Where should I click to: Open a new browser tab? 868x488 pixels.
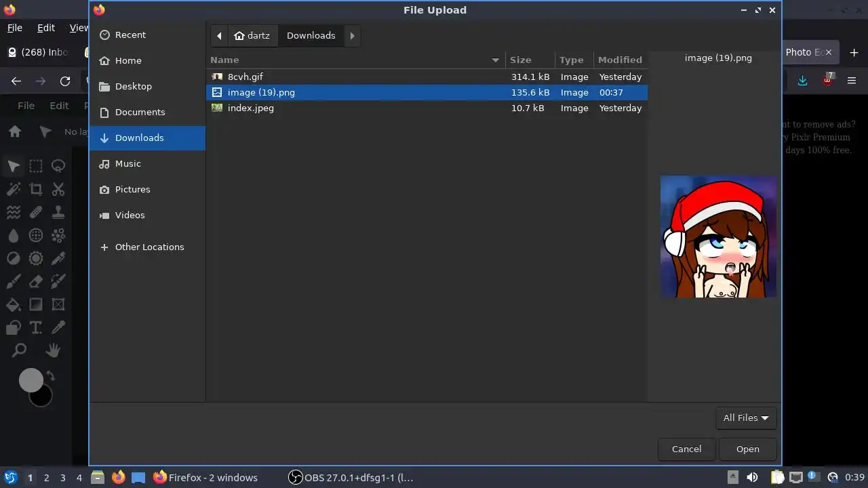pyautogui.click(x=852, y=52)
